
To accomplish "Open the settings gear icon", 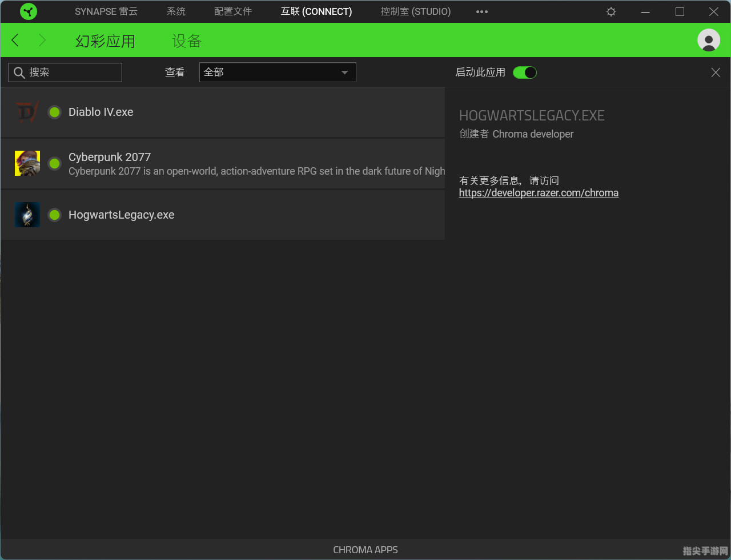I will point(611,11).
